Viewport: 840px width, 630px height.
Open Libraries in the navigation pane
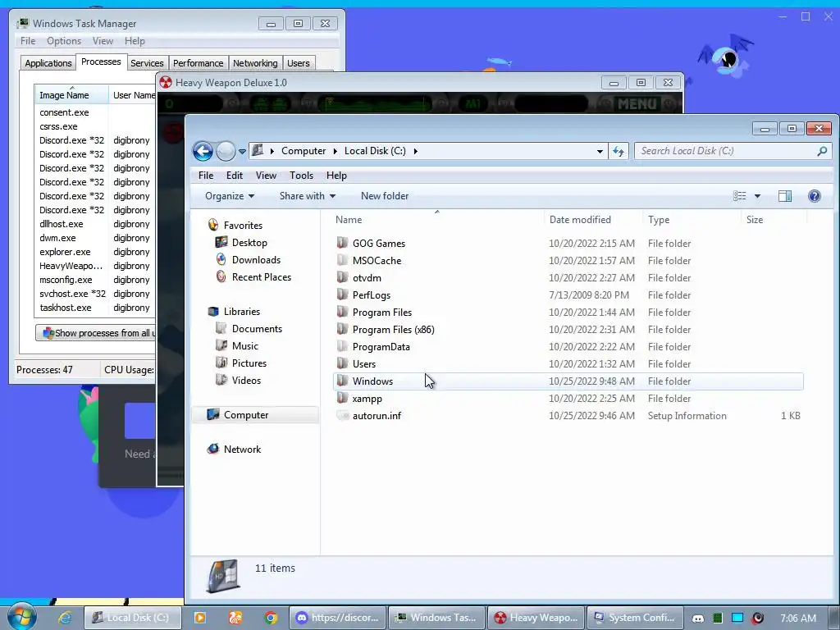coord(242,311)
